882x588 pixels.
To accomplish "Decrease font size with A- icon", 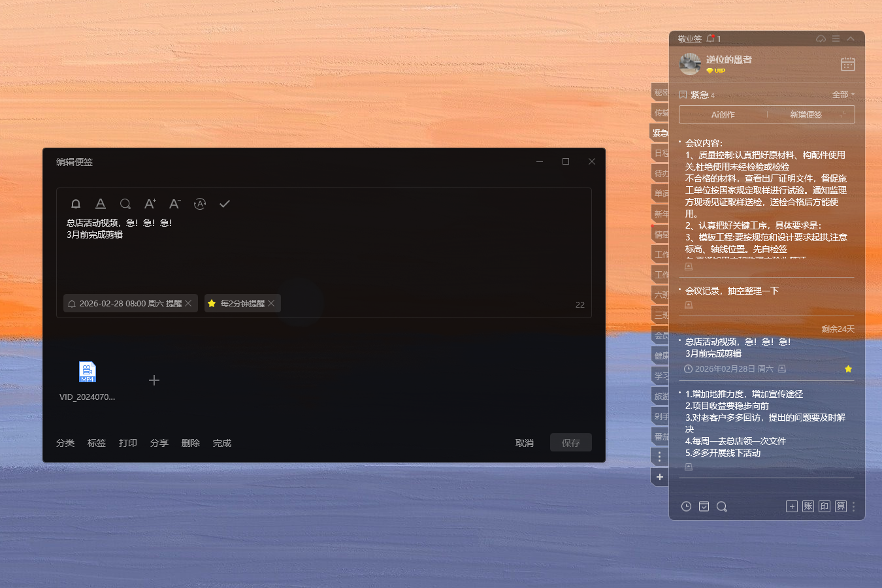I will [x=174, y=204].
